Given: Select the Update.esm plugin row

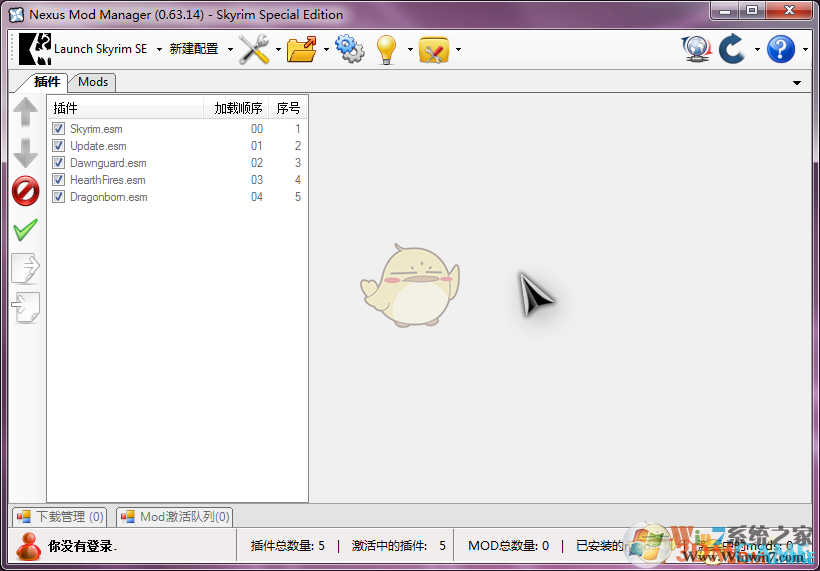Looking at the screenshot, I should [x=177, y=145].
